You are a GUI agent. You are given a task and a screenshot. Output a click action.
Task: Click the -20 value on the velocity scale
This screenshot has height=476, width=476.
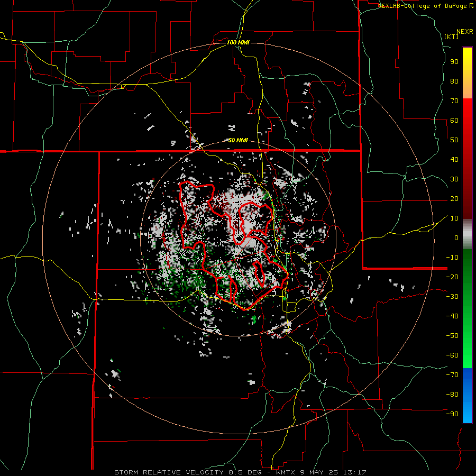click(x=452, y=277)
